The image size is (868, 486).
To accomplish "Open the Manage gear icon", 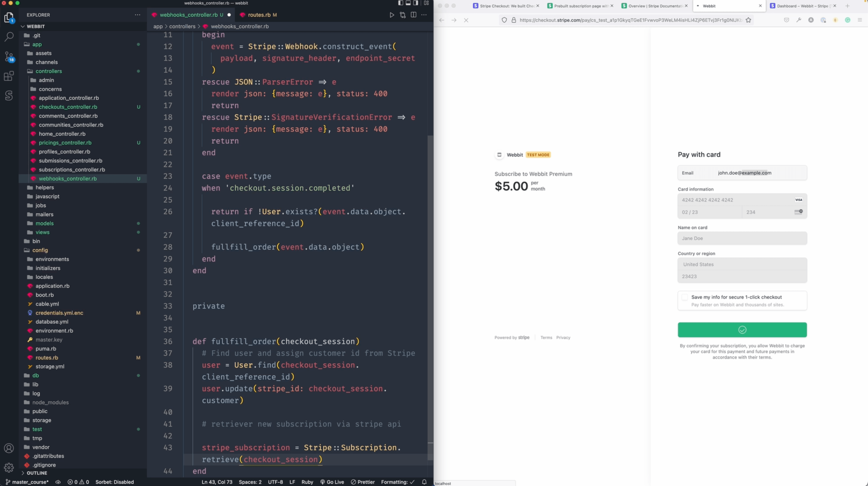I will click(x=9, y=467).
